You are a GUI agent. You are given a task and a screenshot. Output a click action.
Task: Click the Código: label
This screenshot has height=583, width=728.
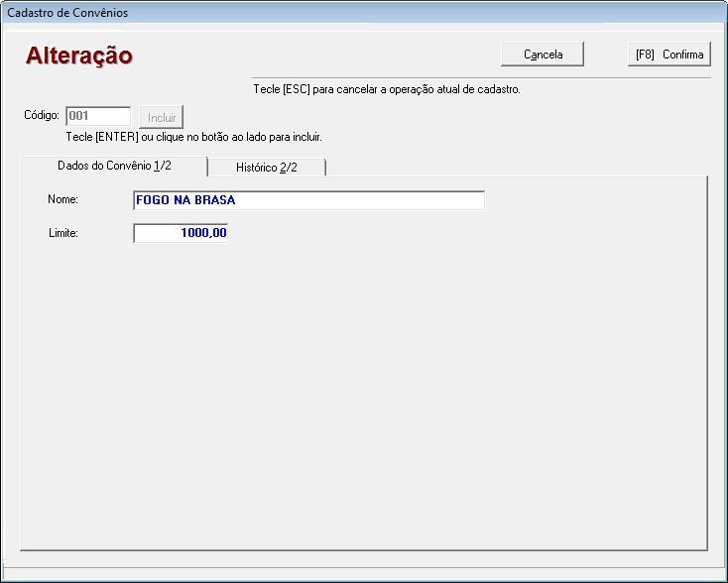click(x=43, y=116)
